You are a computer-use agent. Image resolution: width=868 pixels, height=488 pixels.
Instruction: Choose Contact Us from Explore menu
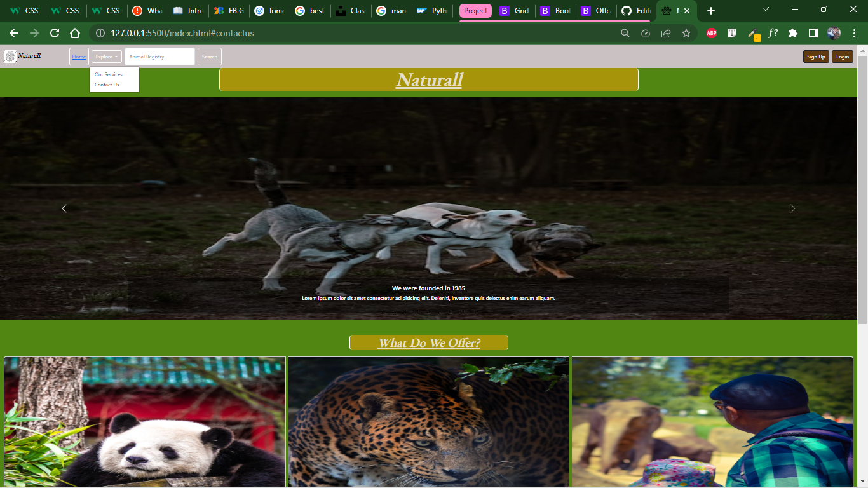click(x=107, y=85)
